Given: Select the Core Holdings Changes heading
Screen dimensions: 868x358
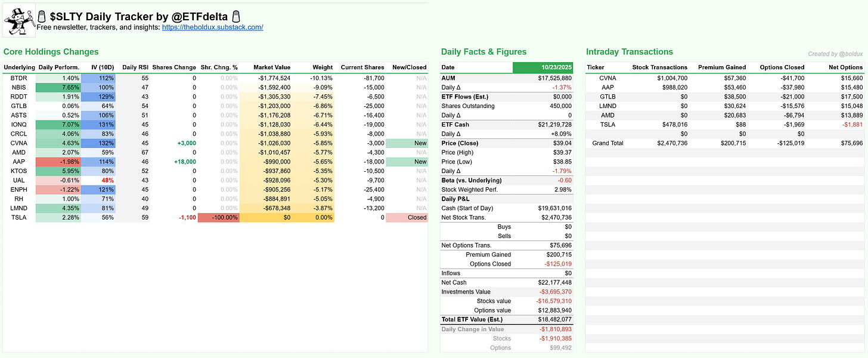Looking at the screenshot, I should 51,52.
